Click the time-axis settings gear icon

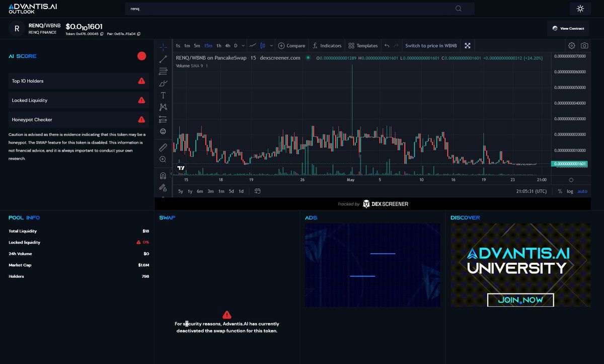tap(571, 180)
